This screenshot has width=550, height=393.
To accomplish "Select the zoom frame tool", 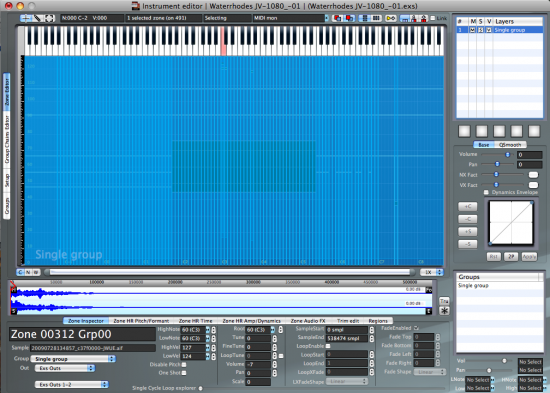I will tap(49, 18).
